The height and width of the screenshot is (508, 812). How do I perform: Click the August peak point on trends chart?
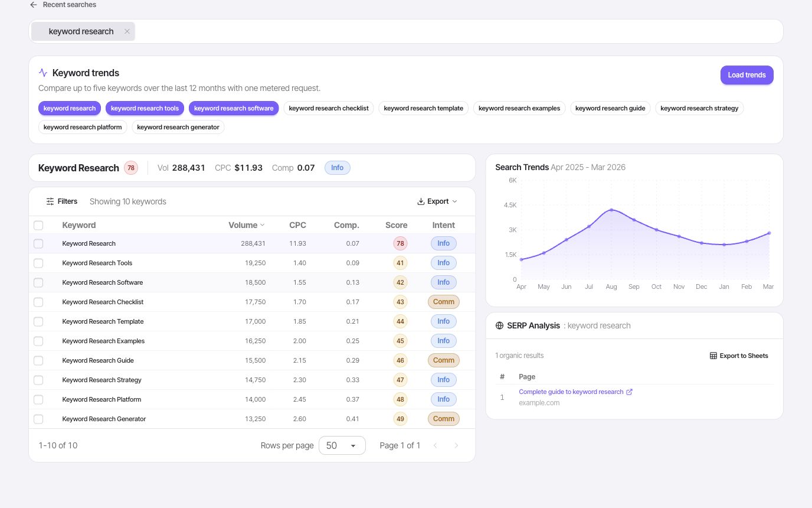tap(611, 210)
